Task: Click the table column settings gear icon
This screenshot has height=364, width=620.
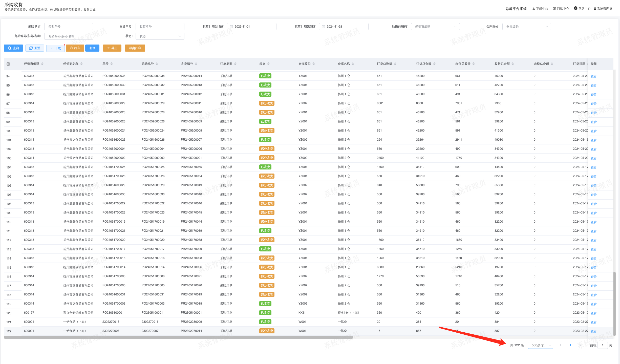Action: pos(8,64)
